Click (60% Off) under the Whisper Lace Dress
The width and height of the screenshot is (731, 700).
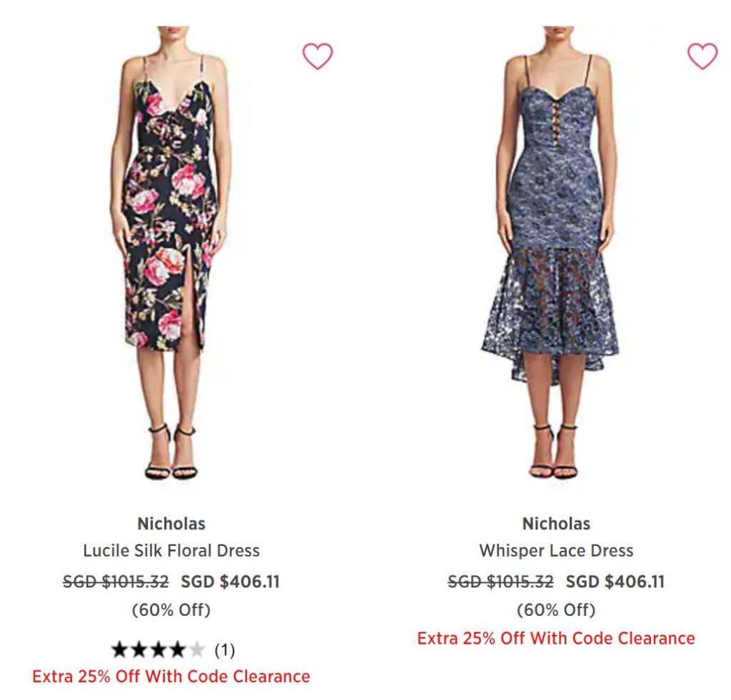[x=556, y=610]
